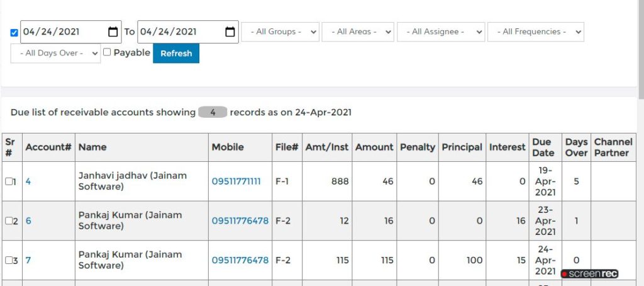The image size is (644, 286).
Task: Click the vertical page scrollbar
Action: click(641, 143)
